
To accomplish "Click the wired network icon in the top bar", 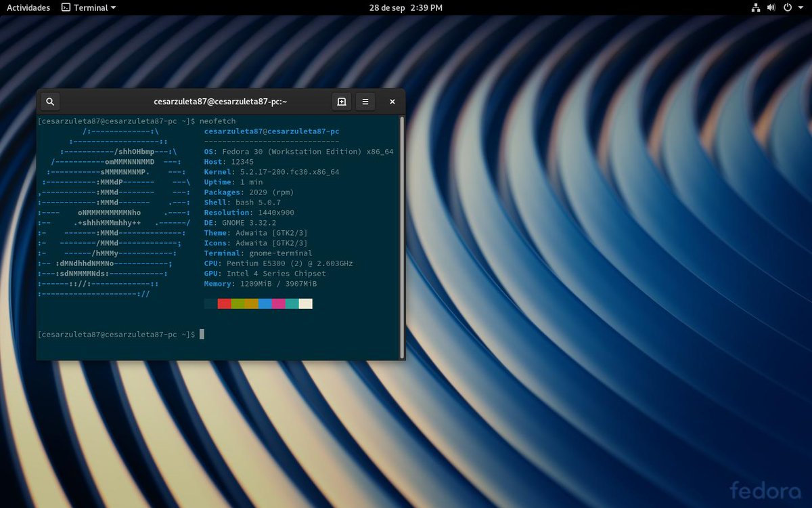I will 757,7.
